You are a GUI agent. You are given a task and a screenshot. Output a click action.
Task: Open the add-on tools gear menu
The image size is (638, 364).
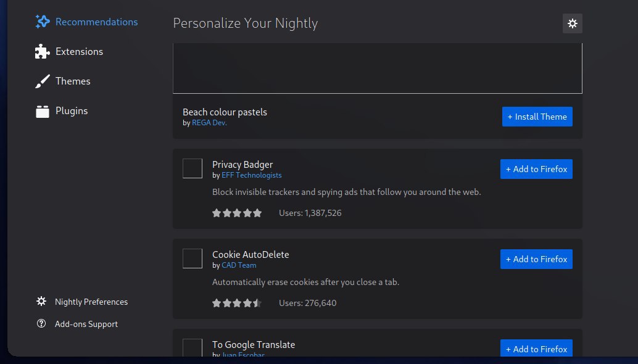[572, 23]
